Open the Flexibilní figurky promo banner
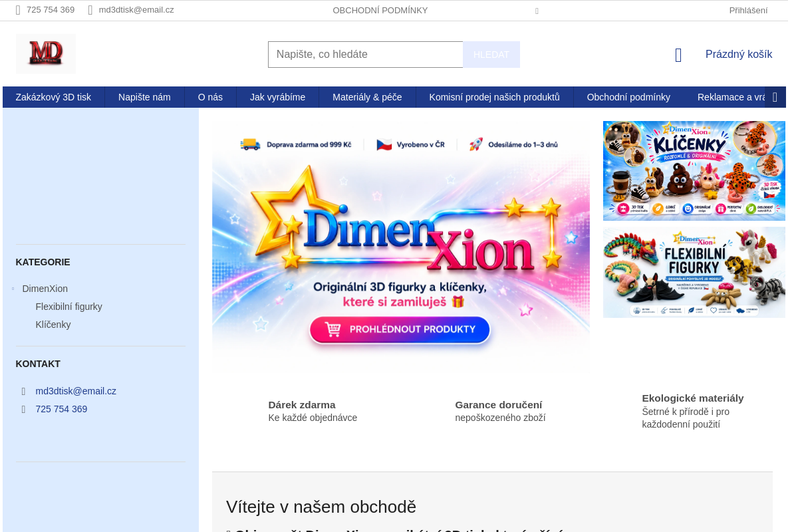The width and height of the screenshot is (798, 532). pyautogui.click(x=694, y=273)
